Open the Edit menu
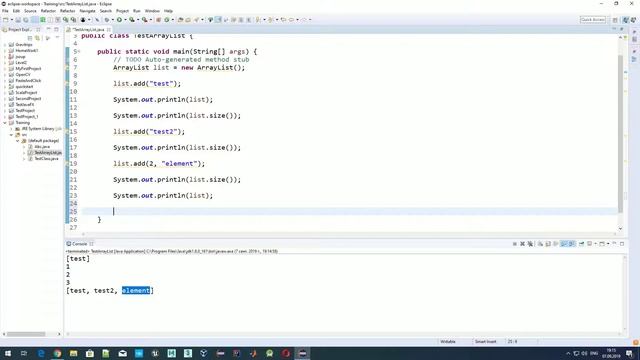The height and width of the screenshot is (360, 640). pos(16,11)
